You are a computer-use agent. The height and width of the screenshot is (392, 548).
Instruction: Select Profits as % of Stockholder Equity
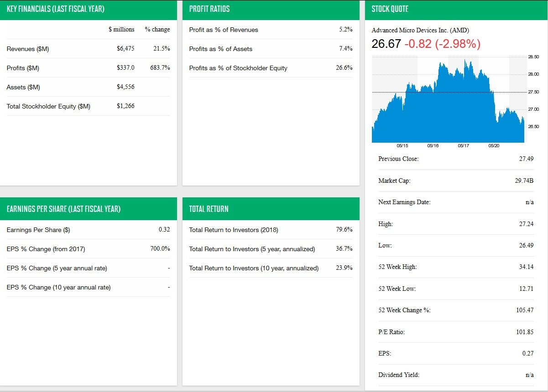238,68
